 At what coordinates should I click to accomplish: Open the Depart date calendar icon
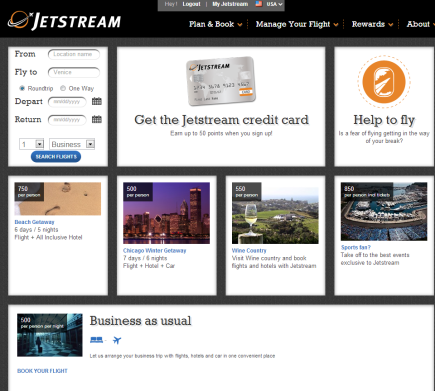click(97, 101)
